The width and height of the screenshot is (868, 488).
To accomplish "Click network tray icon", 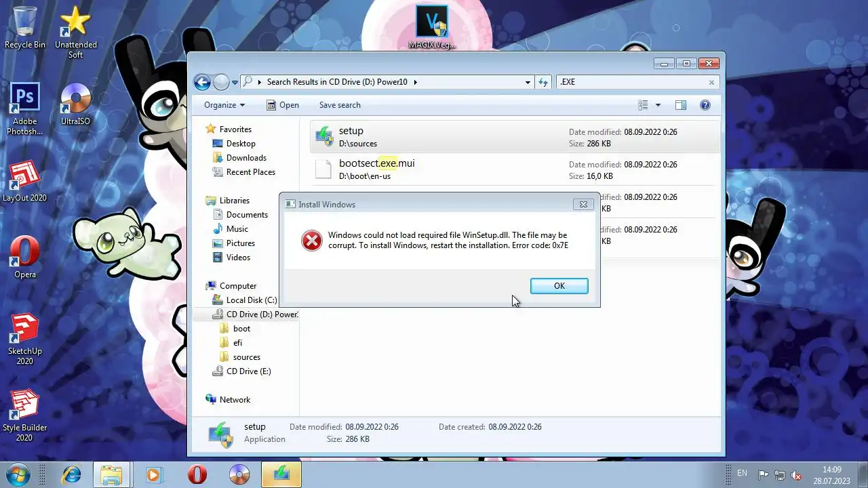I will pyautogui.click(x=780, y=474).
